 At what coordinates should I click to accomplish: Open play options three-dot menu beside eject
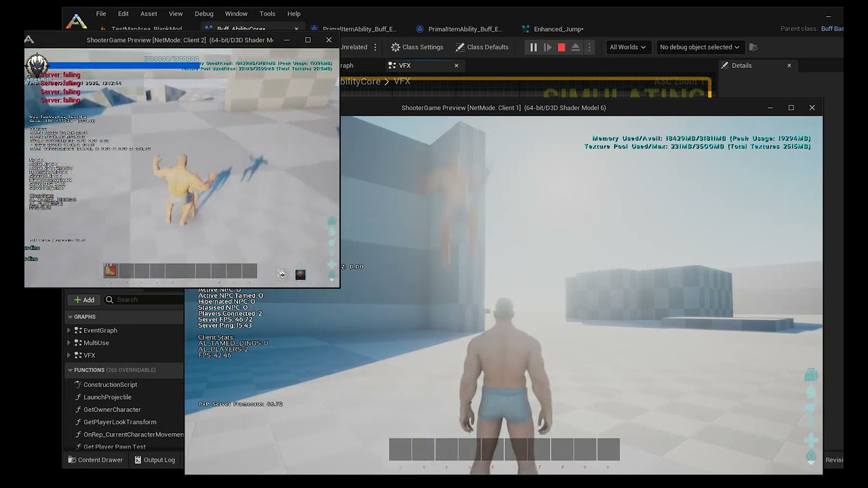(x=589, y=47)
